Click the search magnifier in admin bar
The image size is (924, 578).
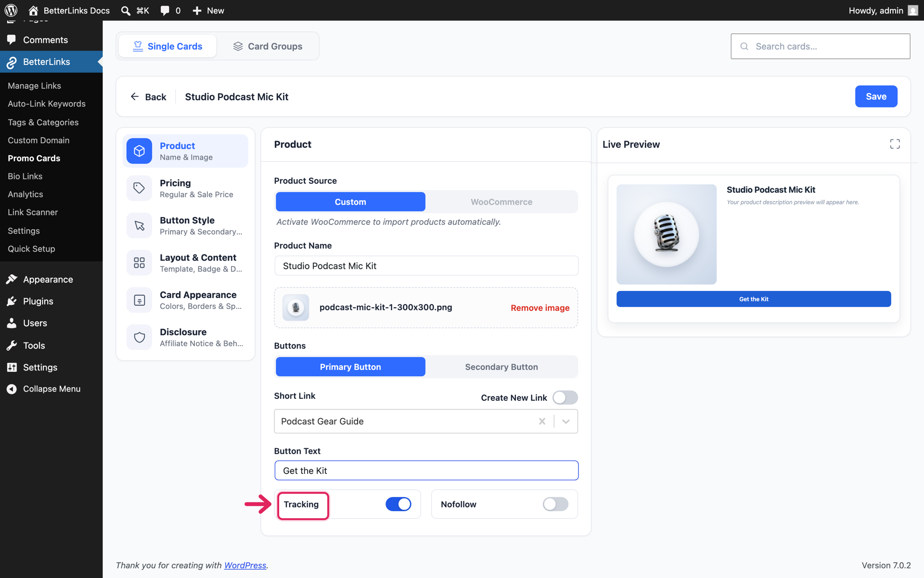(x=126, y=10)
